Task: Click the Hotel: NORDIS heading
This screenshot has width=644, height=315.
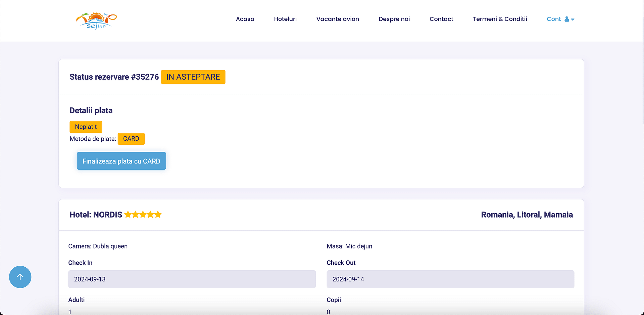Action: coord(96,215)
